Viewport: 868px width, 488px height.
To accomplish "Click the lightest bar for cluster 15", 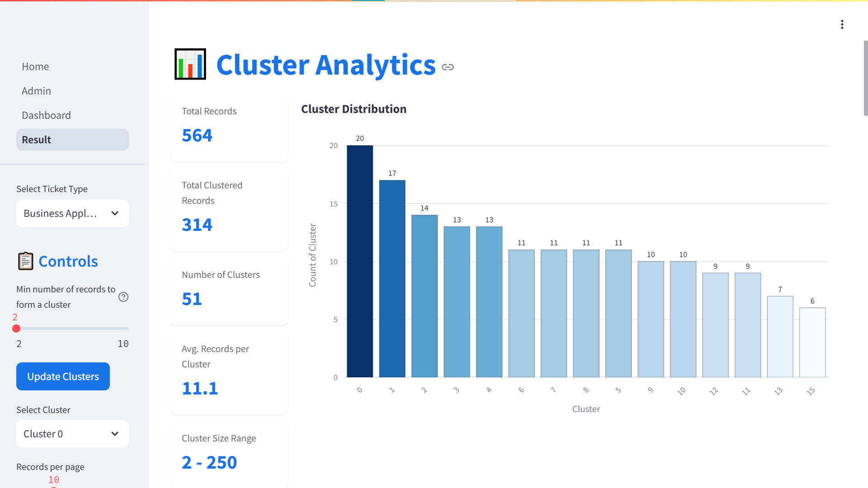I will click(812, 342).
